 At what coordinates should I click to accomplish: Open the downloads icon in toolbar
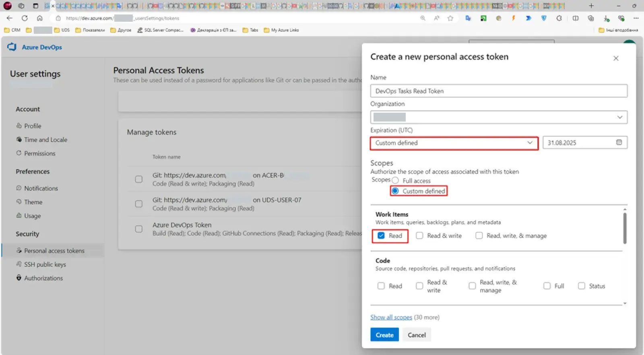click(606, 18)
